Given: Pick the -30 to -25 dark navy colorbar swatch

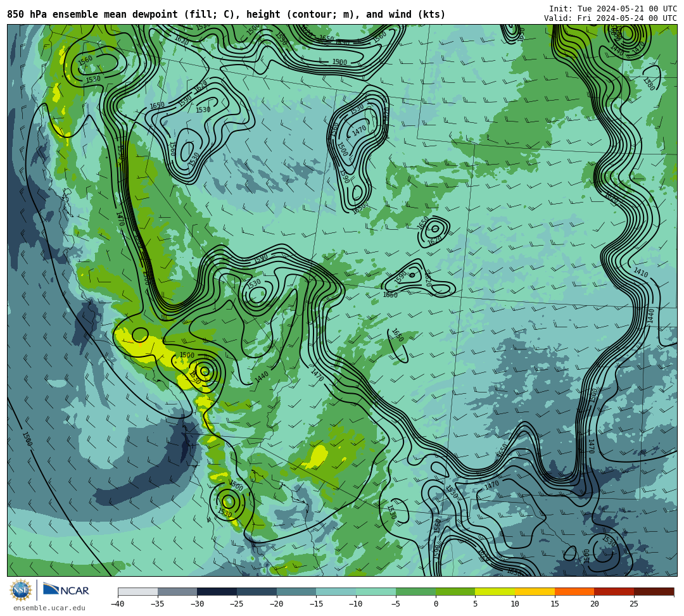Looking at the screenshot, I should [217, 591].
